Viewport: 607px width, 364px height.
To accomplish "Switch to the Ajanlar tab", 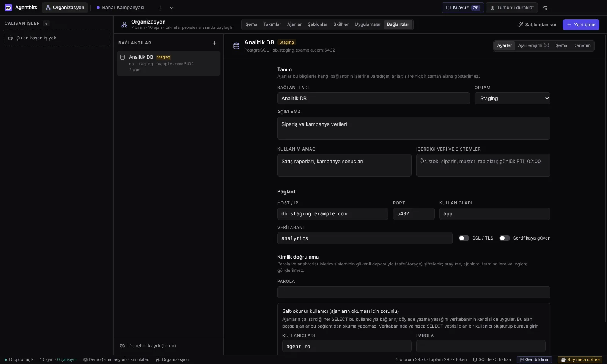I will [x=294, y=25].
